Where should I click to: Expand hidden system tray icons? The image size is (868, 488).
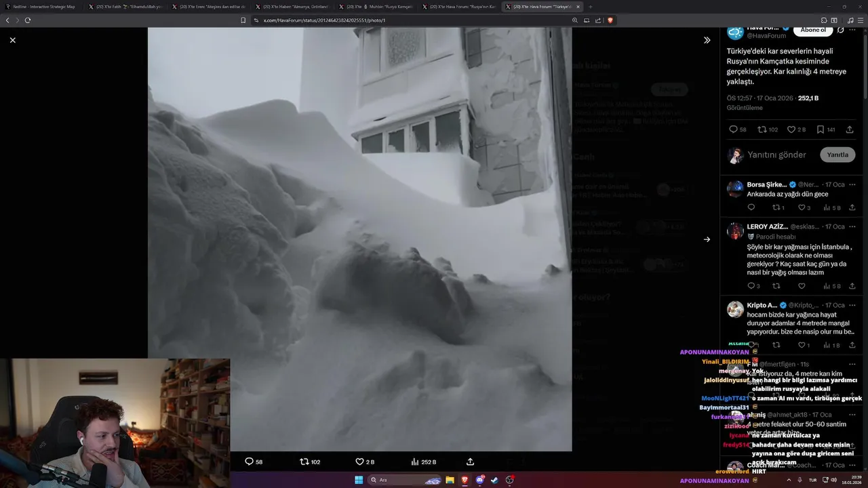point(789,480)
